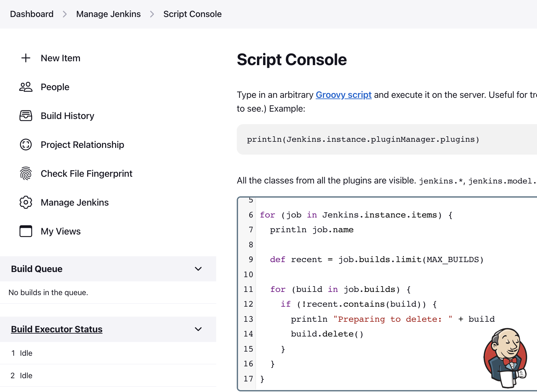Click the My Views window icon

click(x=26, y=231)
